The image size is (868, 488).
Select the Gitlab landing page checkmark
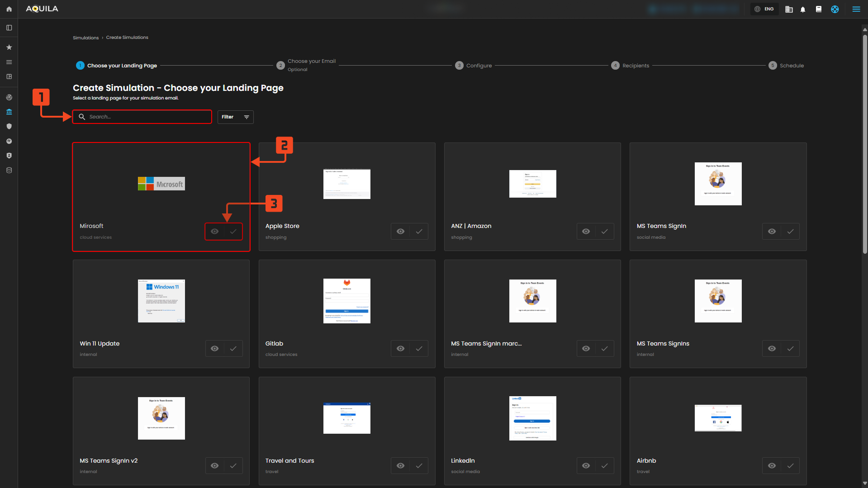419,349
